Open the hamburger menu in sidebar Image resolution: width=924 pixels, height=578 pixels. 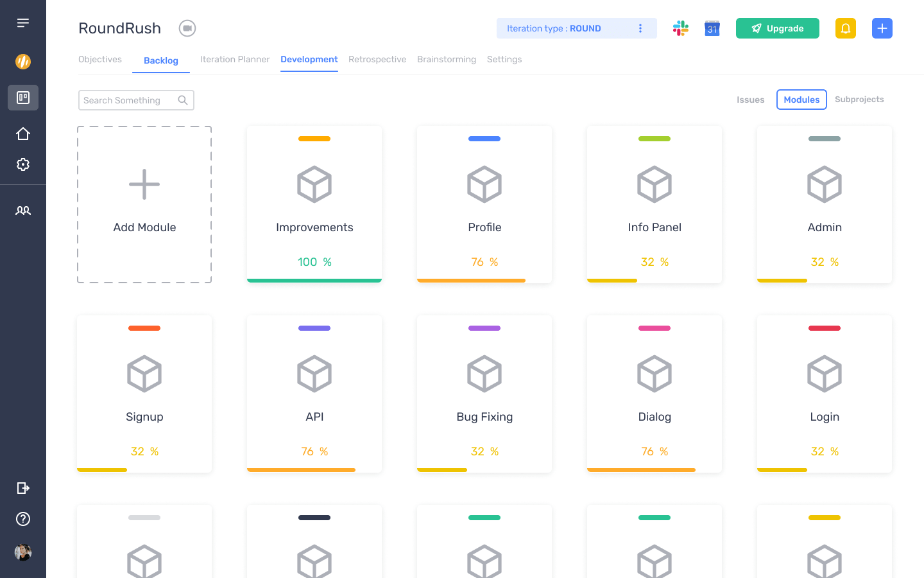click(23, 23)
